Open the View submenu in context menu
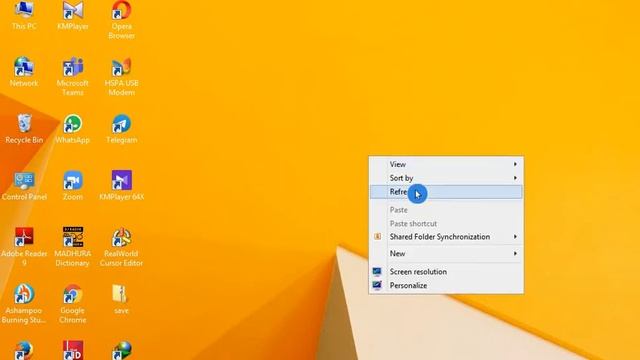 (x=446, y=164)
